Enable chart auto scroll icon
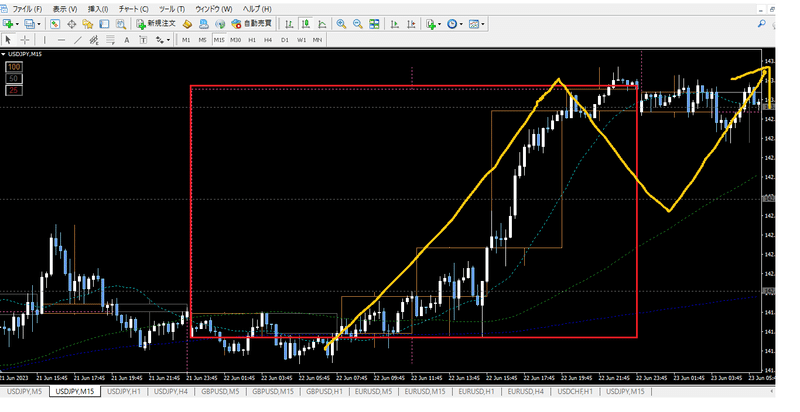 click(394, 24)
